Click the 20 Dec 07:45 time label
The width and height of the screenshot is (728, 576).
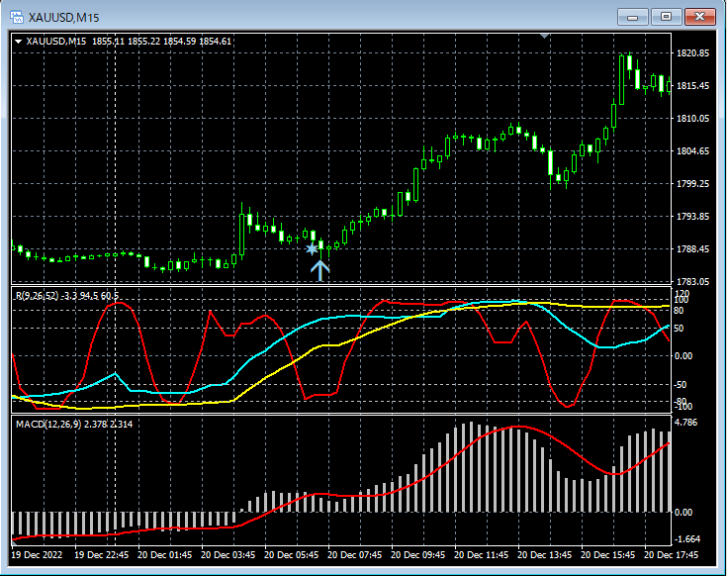pos(355,555)
